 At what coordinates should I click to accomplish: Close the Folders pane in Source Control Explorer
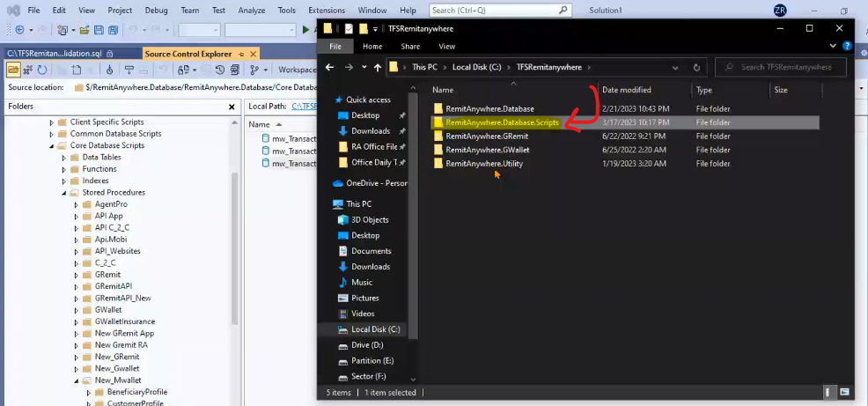pos(232,107)
